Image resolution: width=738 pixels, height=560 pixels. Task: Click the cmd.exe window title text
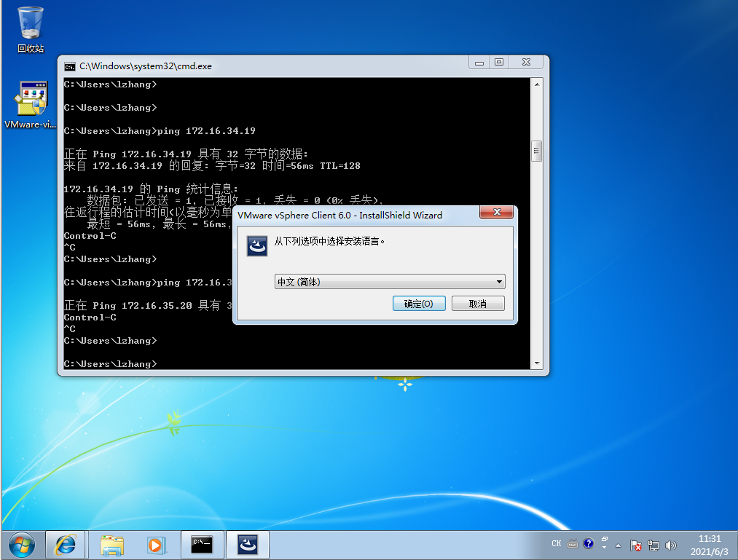(146, 66)
